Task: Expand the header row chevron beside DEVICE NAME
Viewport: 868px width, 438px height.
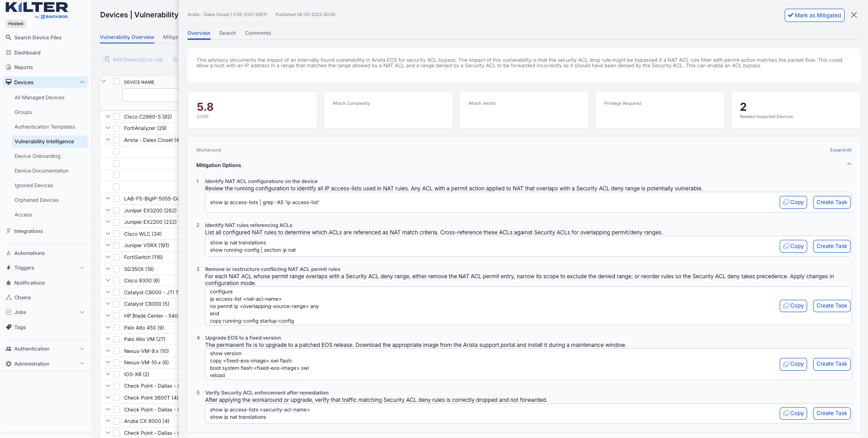Action: tap(104, 81)
